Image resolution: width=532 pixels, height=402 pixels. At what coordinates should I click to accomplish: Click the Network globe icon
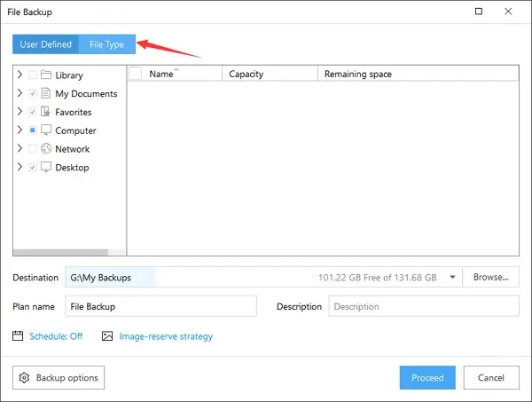click(46, 148)
